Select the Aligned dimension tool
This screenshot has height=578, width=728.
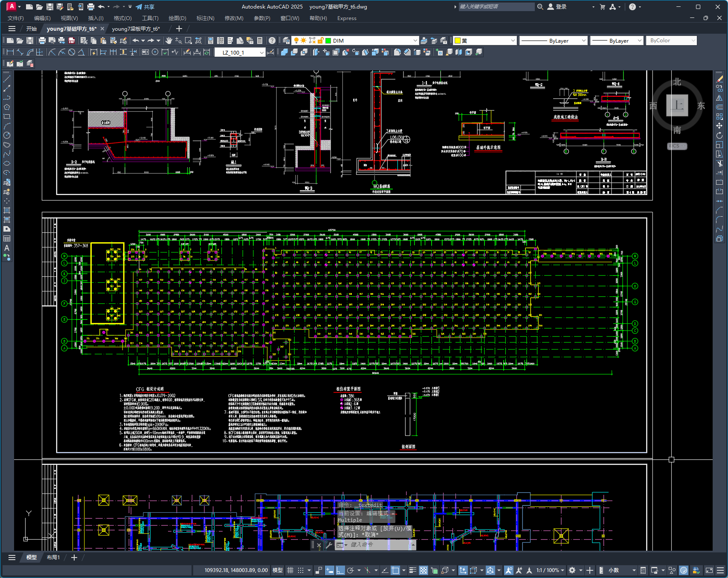click(20, 52)
